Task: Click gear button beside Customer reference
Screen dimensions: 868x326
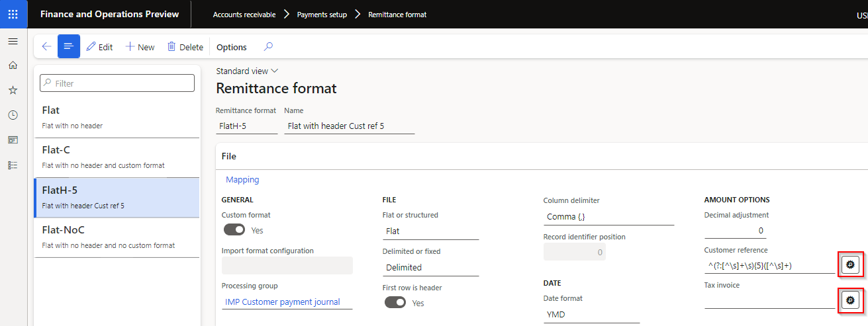Action: point(851,265)
